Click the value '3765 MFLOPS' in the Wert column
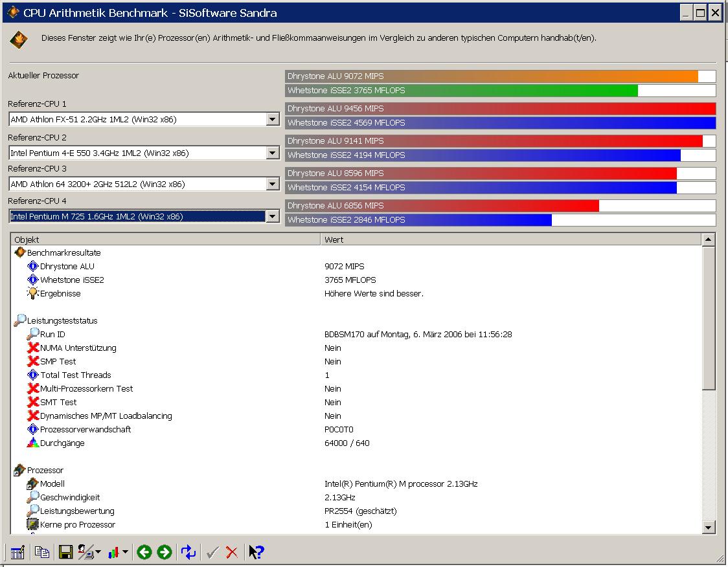This screenshot has width=728, height=567. [x=350, y=280]
